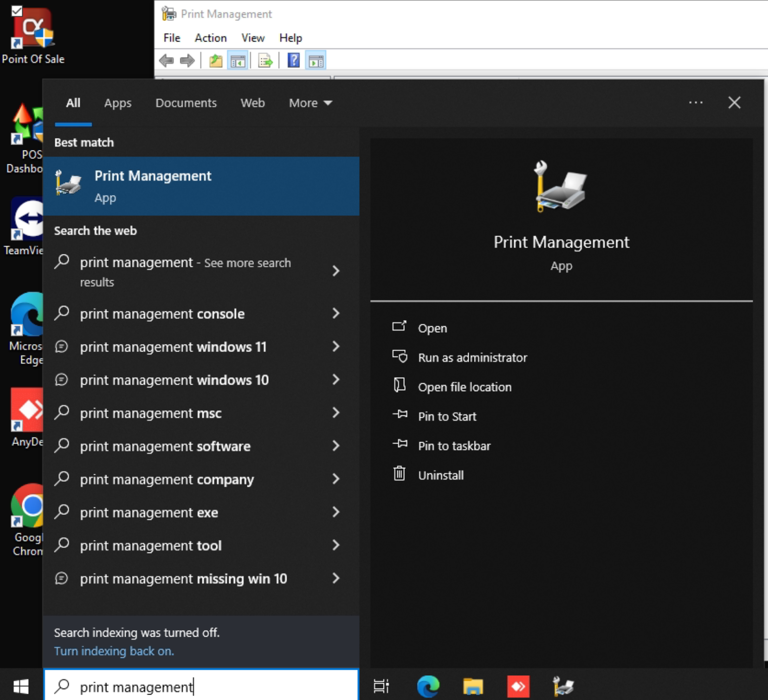The height and width of the screenshot is (700, 768).
Task: Open search options three-dot menu
Action: pyautogui.click(x=696, y=102)
